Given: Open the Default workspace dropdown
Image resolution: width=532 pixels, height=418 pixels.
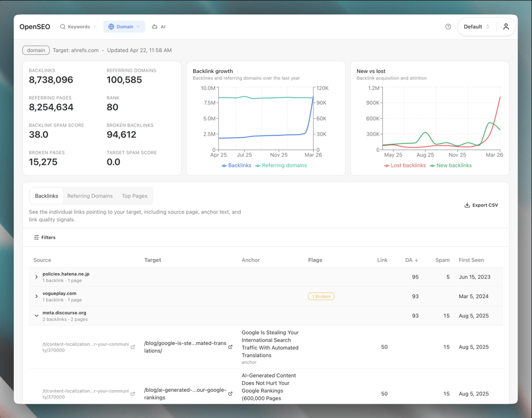Looking at the screenshot, I should coord(476,27).
